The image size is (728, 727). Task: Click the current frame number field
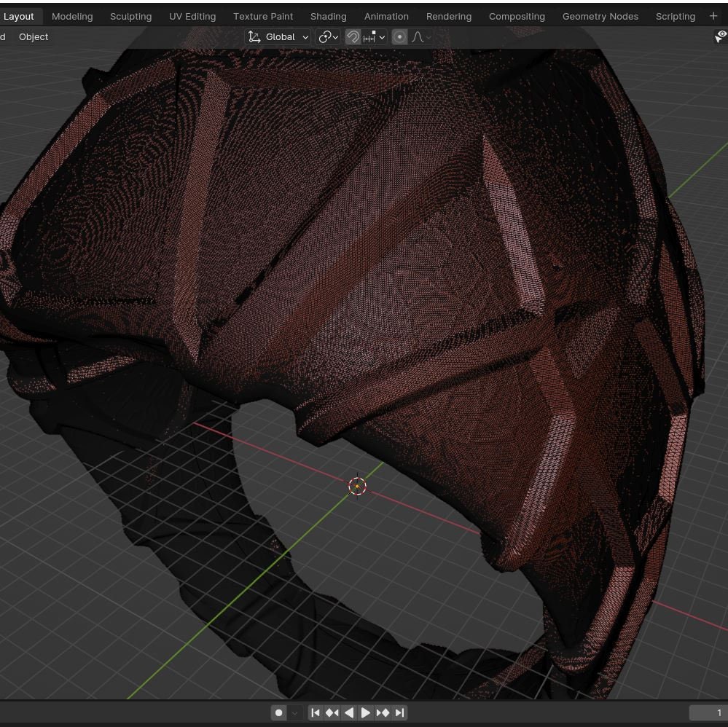(708, 712)
